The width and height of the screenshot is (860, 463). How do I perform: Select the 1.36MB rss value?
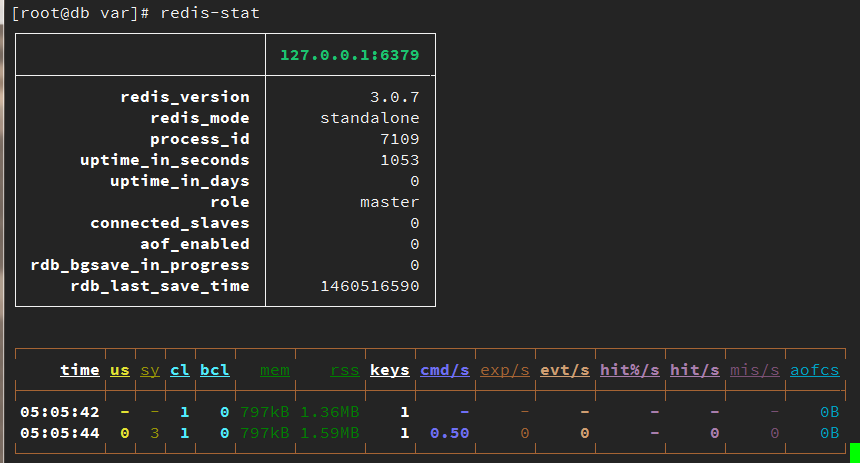coord(330,412)
